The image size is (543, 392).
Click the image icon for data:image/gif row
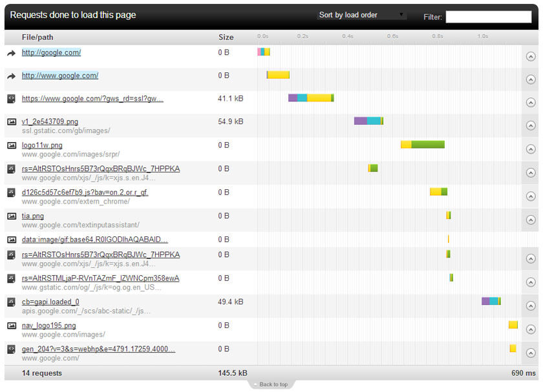[x=12, y=240]
